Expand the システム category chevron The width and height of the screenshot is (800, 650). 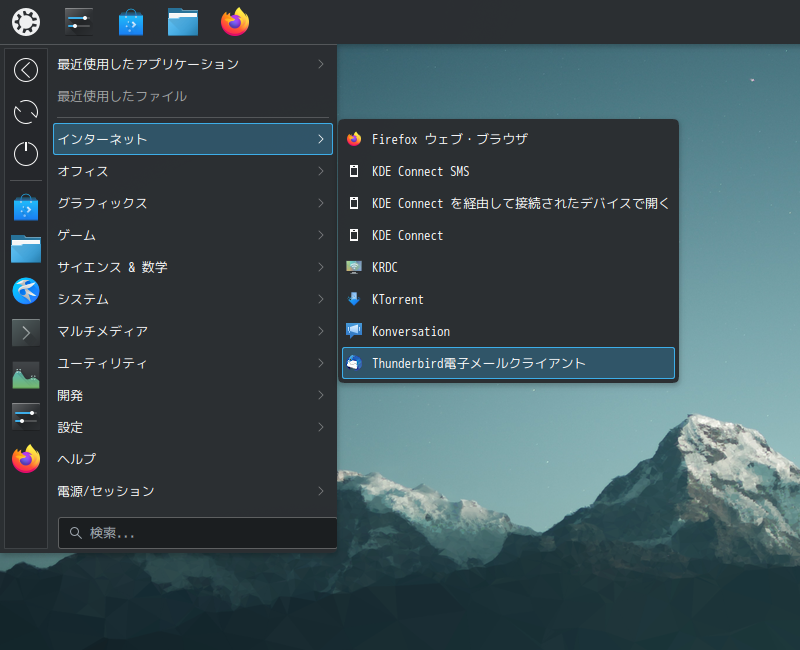[x=321, y=299]
